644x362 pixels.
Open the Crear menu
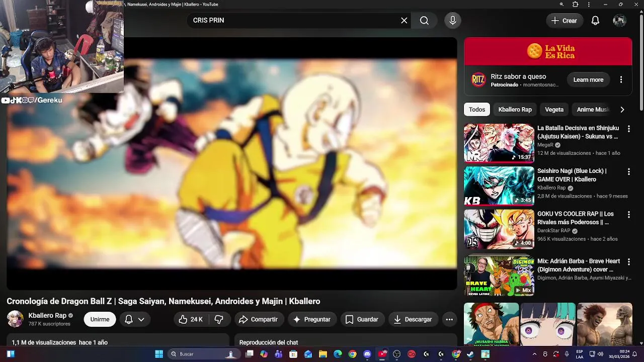(x=564, y=21)
